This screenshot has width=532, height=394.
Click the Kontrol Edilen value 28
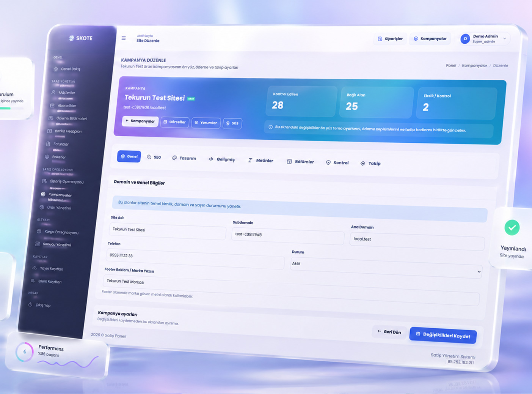click(x=278, y=105)
